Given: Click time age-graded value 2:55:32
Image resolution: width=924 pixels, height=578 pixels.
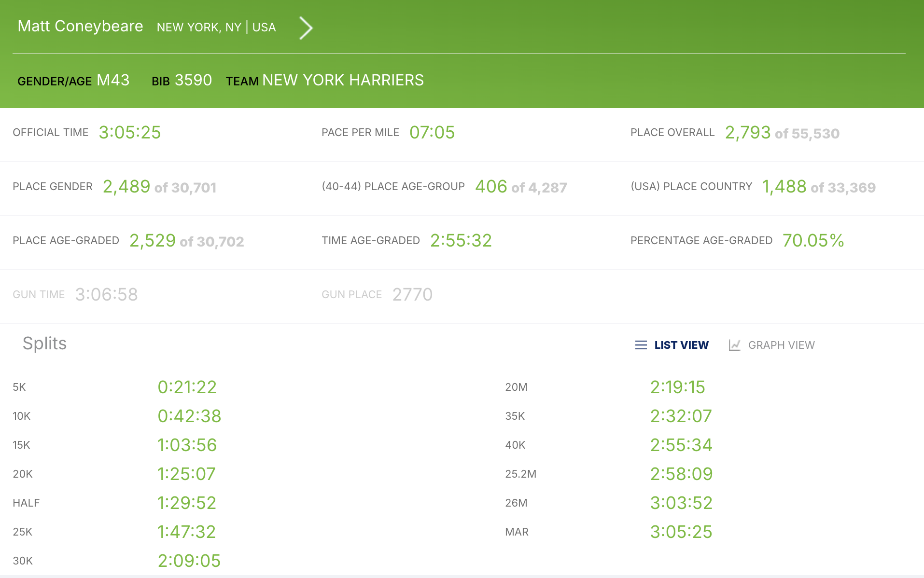Looking at the screenshot, I should pyautogui.click(x=461, y=240).
